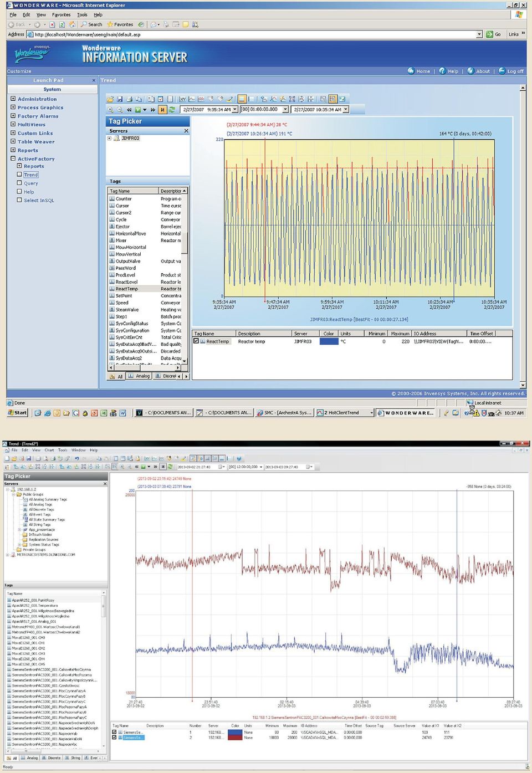Click the Log off link
532x773 pixels.
coord(511,71)
